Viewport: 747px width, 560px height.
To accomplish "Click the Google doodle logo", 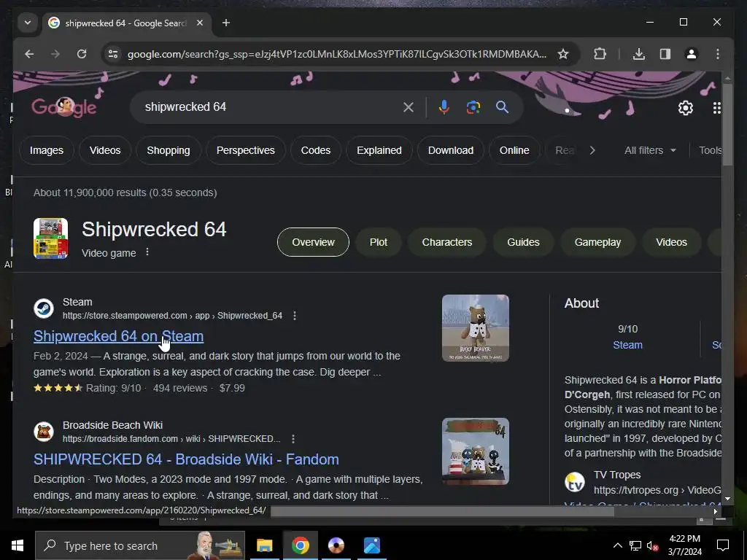I will tap(64, 108).
